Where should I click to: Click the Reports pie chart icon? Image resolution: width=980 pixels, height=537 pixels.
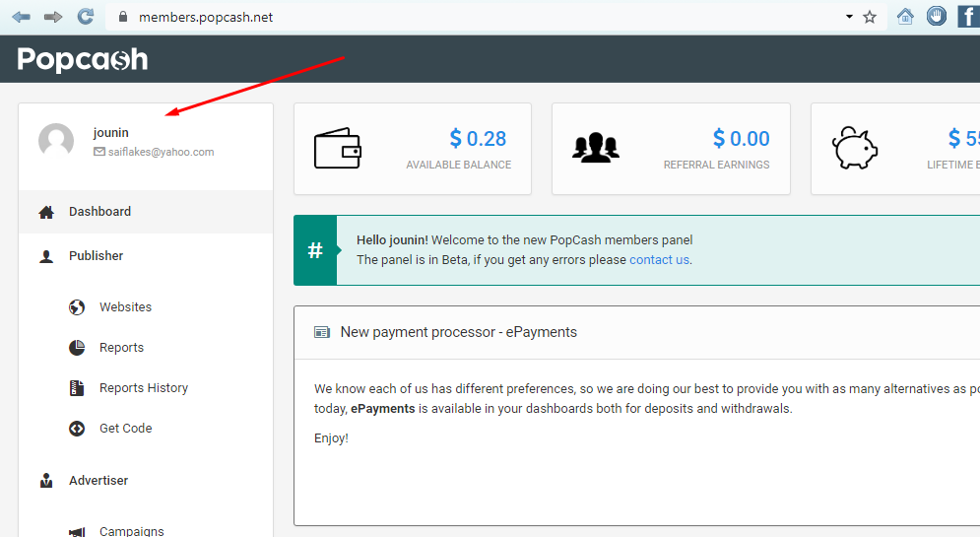point(77,348)
